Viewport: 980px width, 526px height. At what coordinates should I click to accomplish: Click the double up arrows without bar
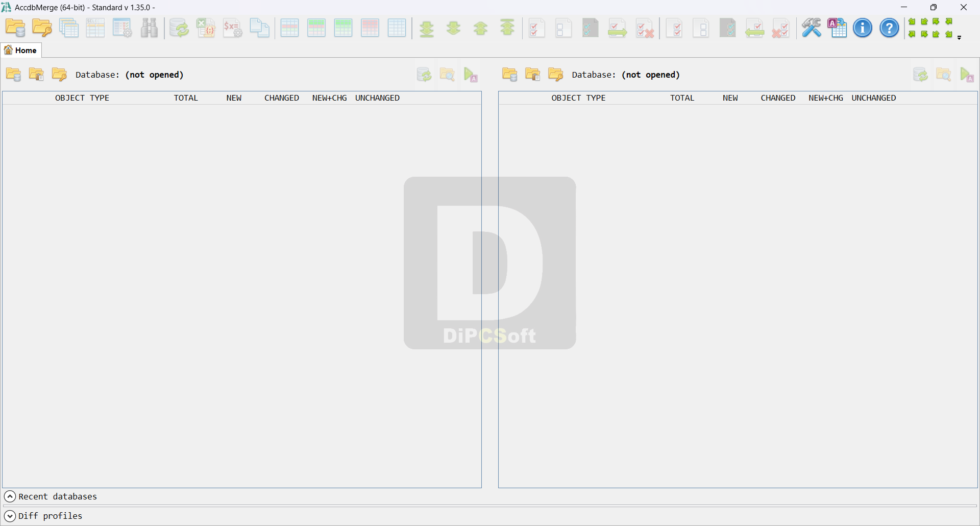coord(480,28)
